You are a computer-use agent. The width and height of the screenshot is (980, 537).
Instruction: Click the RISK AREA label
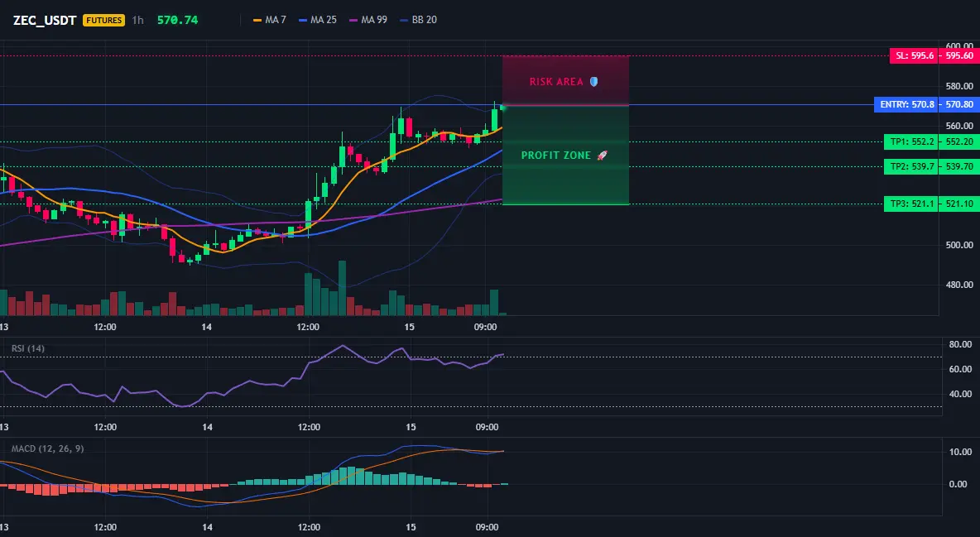click(556, 82)
